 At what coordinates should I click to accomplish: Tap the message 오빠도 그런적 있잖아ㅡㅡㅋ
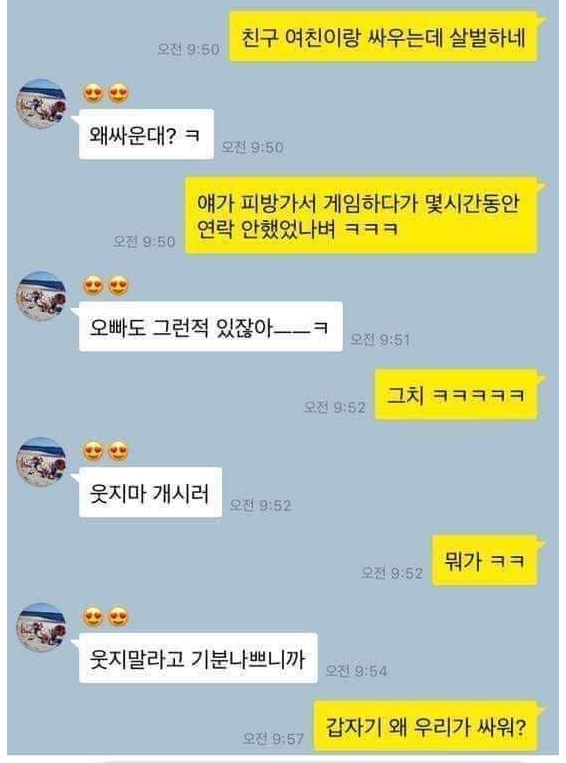point(211,327)
